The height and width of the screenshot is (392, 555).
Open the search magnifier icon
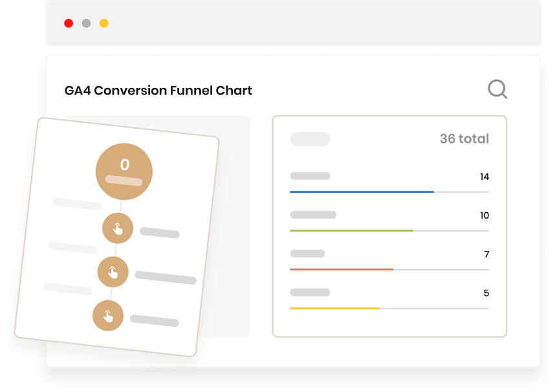click(497, 89)
